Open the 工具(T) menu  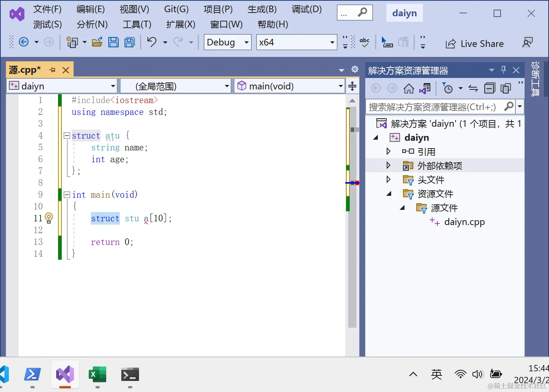[137, 24]
